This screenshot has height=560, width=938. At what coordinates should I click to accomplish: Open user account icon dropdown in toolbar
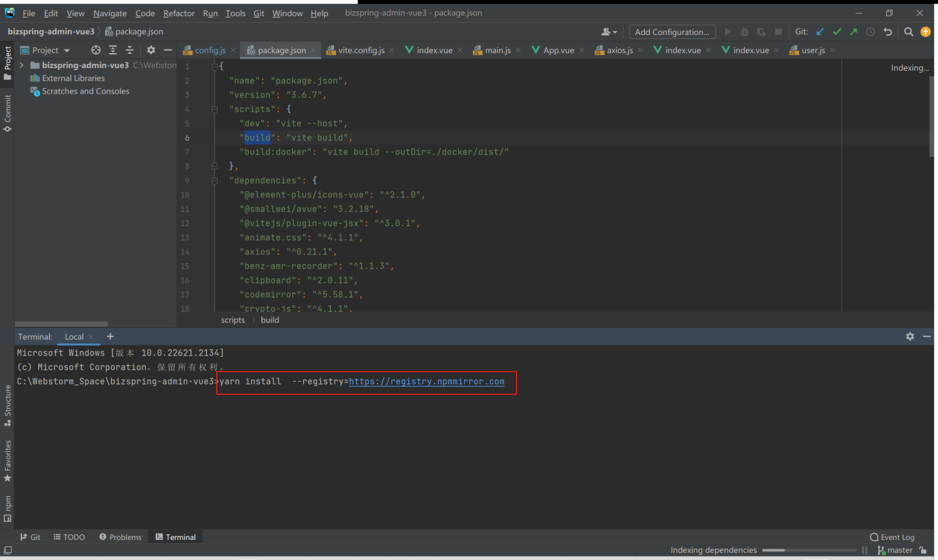[609, 32]
